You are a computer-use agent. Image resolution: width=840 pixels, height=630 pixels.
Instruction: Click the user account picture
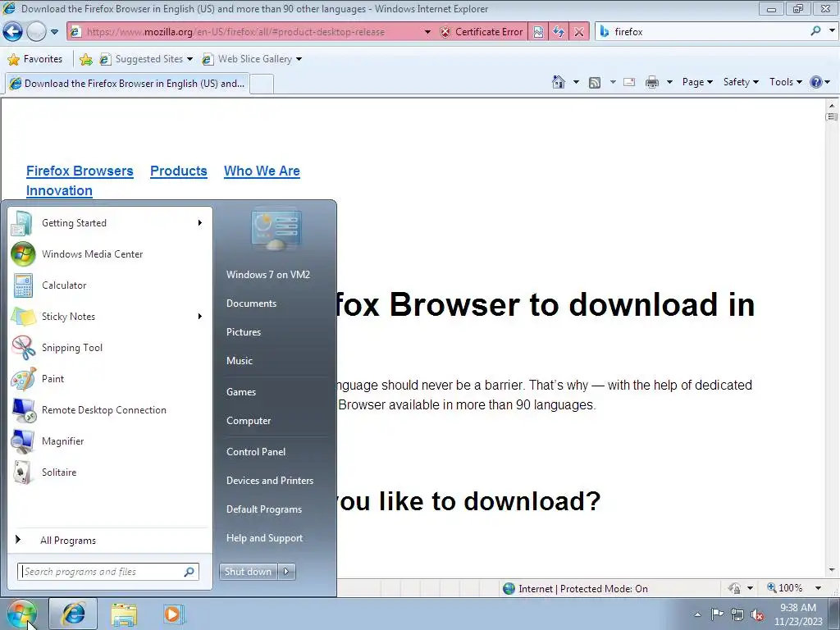tap(276, 230)
